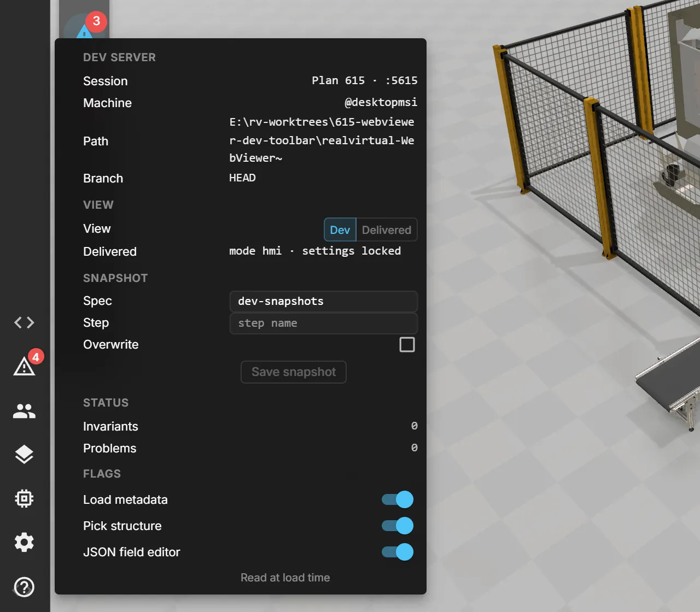Screen dimensions: 700x612
Task: Open the chip hardware sidebar icon
Action: click(24, 498)
